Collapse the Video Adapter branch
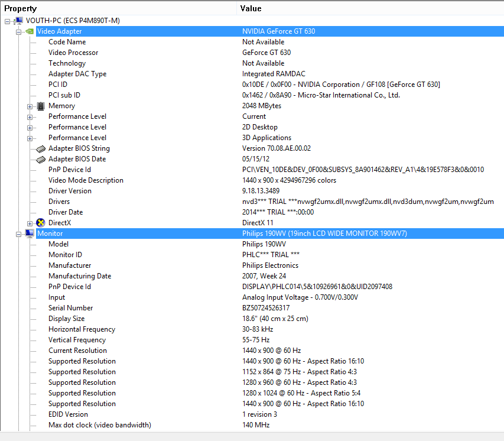 pyautogui.click(x=18, y=32)
